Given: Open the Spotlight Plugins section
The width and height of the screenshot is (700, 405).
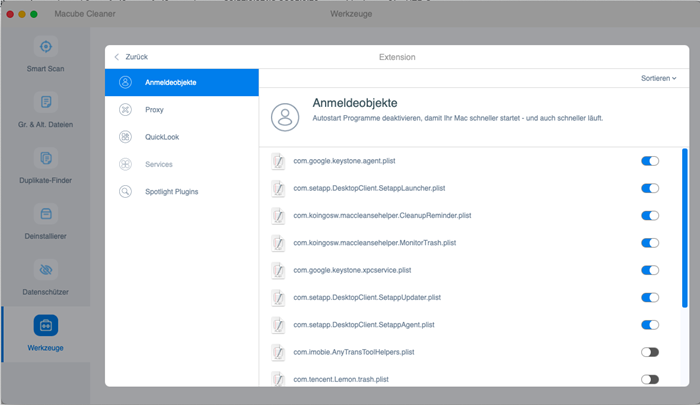Looking at the screenshot, I should [182, 192].
